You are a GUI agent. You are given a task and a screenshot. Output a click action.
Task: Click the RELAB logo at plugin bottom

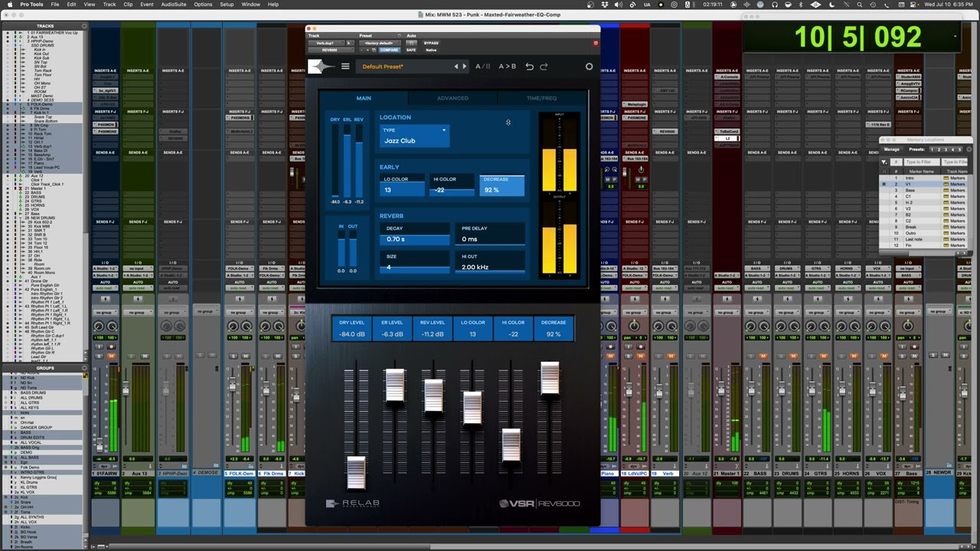point(352,504)
